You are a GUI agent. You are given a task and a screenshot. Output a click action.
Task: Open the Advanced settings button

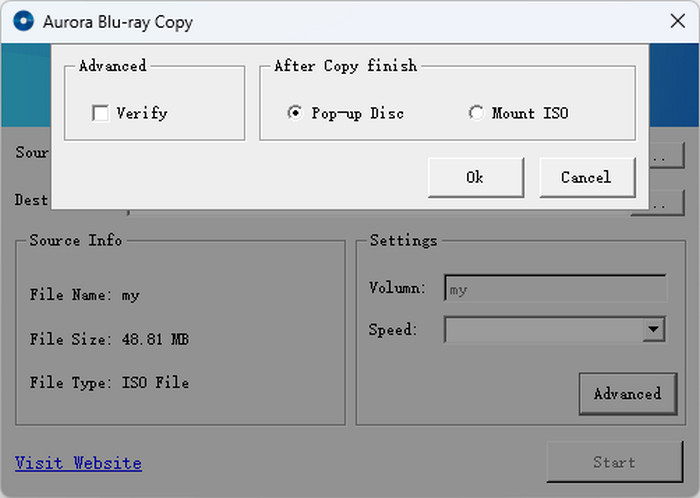627,394
